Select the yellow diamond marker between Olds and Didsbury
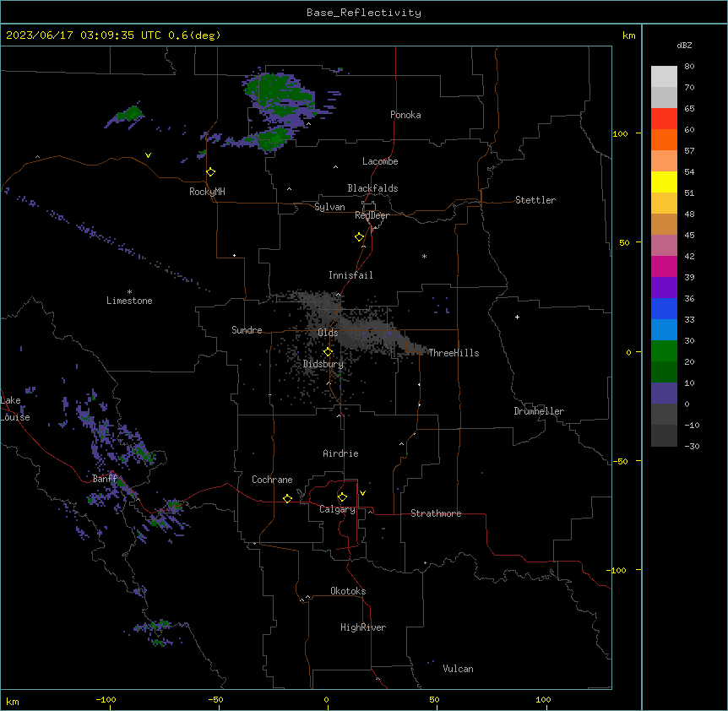This screenshot has height=711, width=728. tap(328, 352)
